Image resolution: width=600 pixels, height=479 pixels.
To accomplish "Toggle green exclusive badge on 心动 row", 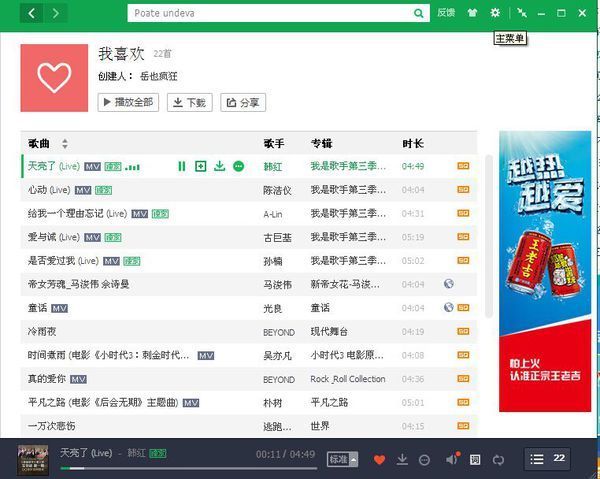I will [104, 191].
